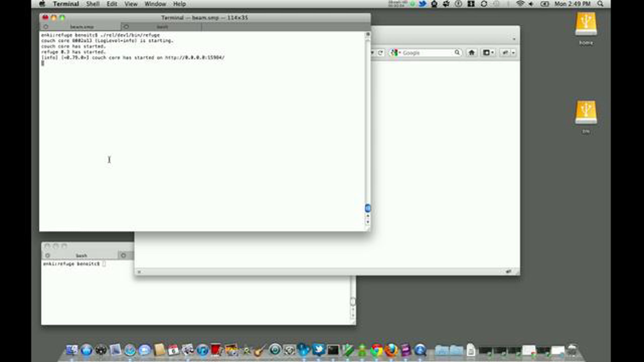The image size is (644, 362).
Task: Click the Google search magnifier icon
Action: (457, 53)
